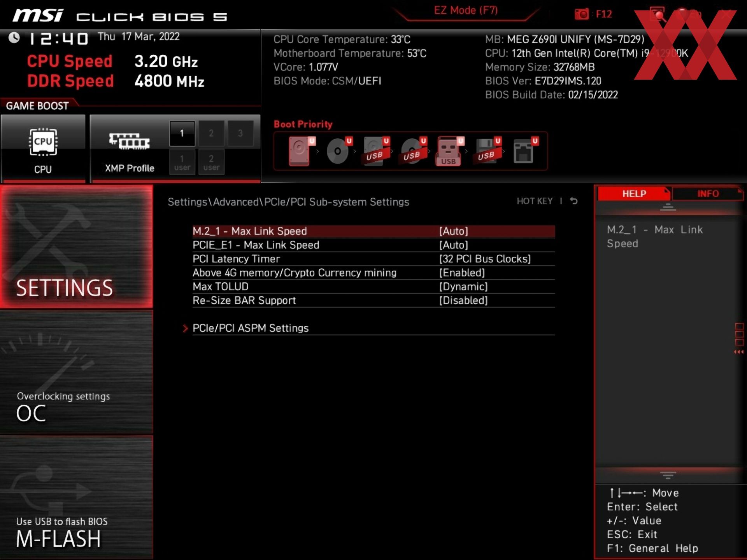This screenshot has width=747, height=560.
Task: Click the BIOS Mode CSM/UEFI text
Action: (327, 81)
